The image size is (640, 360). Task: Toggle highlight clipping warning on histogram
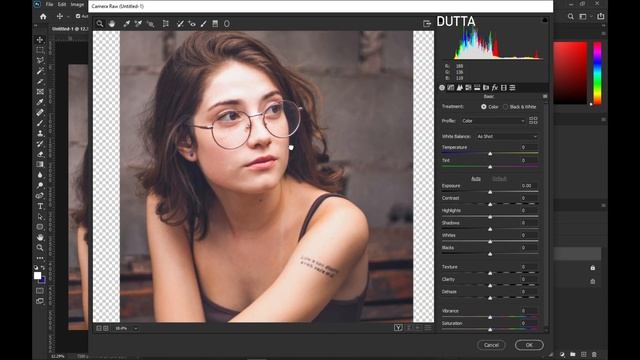[544, 20]
